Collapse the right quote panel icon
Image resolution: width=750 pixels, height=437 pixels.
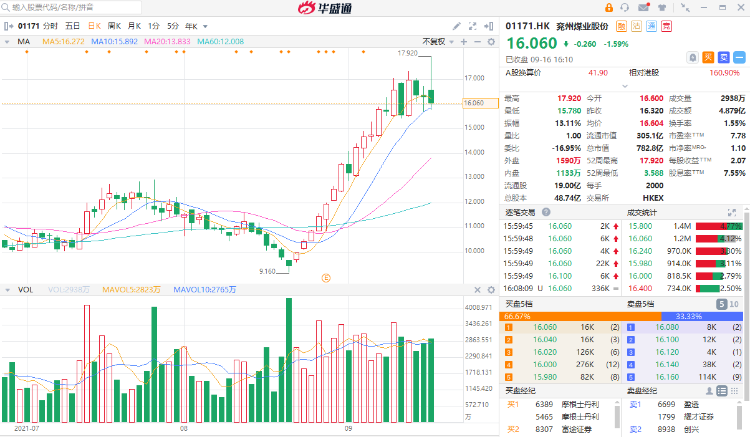tap(488, 26)
